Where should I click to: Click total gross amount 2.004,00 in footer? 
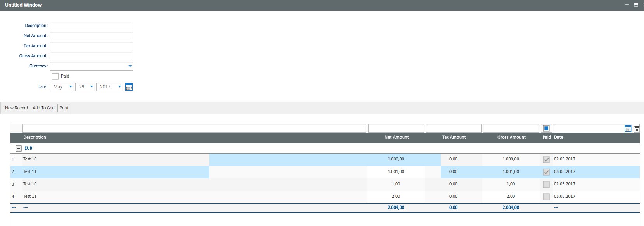pyautogui.click(x=511, y=208)
